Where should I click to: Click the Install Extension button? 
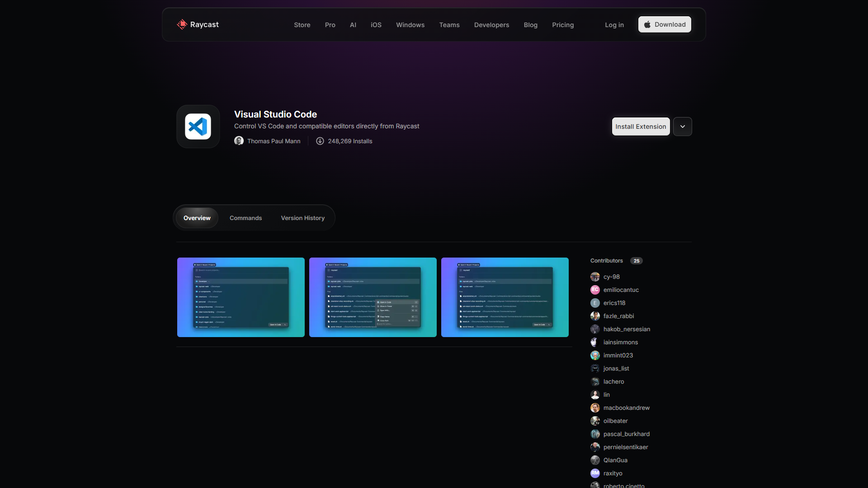(641, 127)
